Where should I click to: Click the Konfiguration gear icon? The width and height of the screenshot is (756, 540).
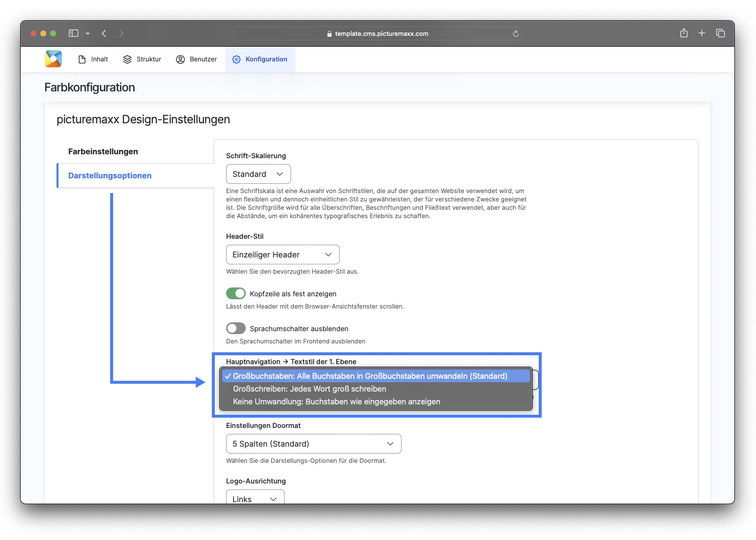[x=236, y=59]
